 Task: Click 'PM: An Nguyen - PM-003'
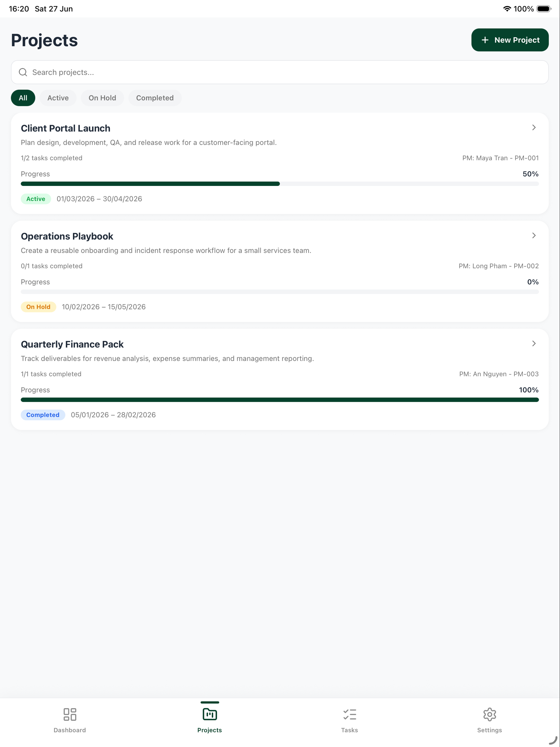[499, 374]
